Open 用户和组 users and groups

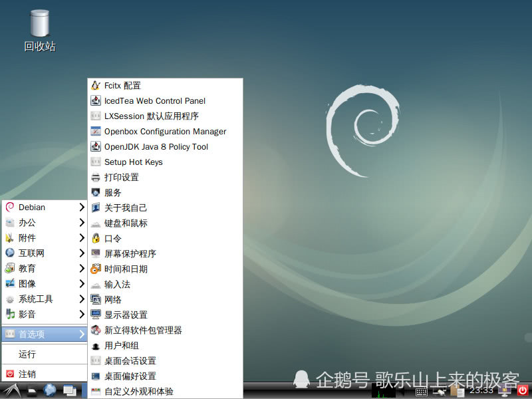[165, 345]
